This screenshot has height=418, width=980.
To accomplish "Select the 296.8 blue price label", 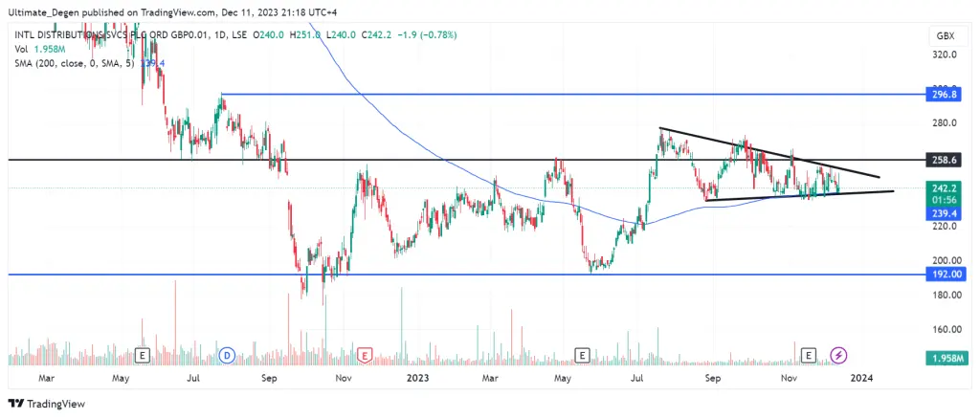I will [x=946, y=95].
